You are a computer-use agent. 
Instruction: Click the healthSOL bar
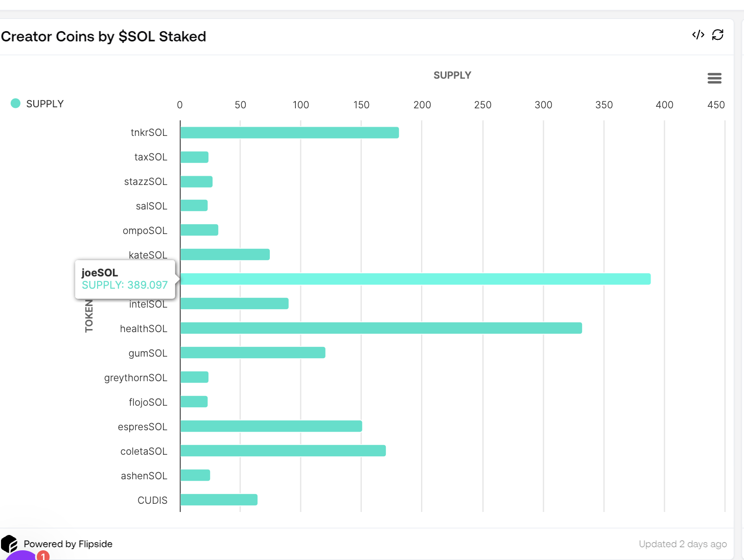pos(381,328)
